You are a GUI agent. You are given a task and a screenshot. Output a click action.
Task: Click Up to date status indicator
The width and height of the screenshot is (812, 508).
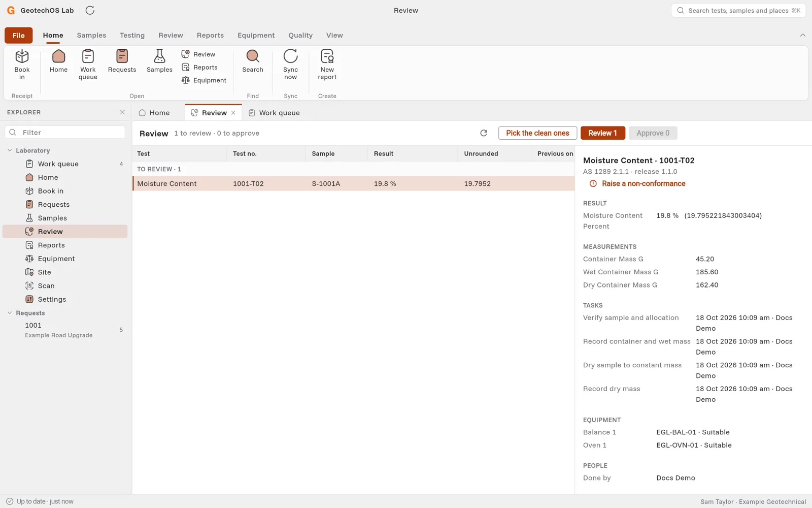pos(40,501)
